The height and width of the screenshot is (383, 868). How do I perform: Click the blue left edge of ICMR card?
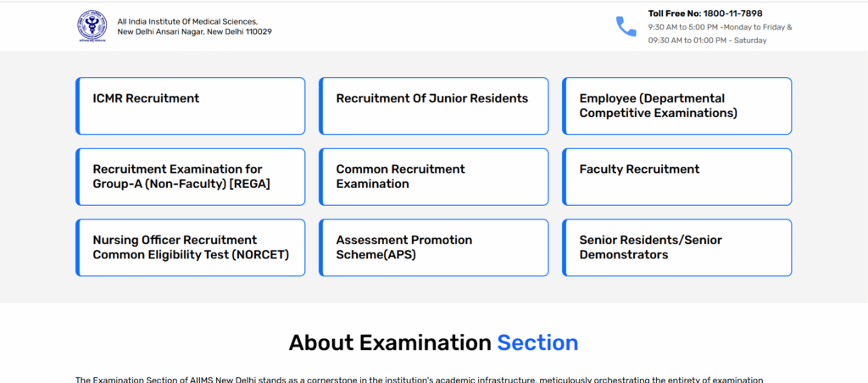pyautogui.click(x=77, y=106)
